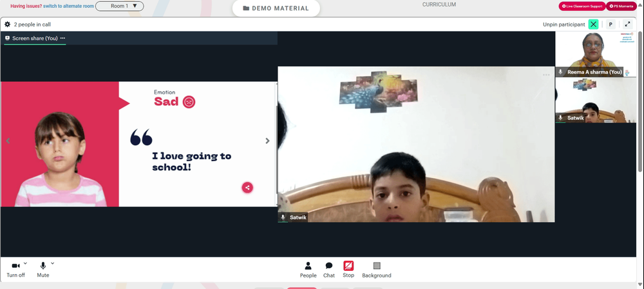Open call settings gear icon
The width and height of the screenshot is (644, 289).
pos(7,25)
